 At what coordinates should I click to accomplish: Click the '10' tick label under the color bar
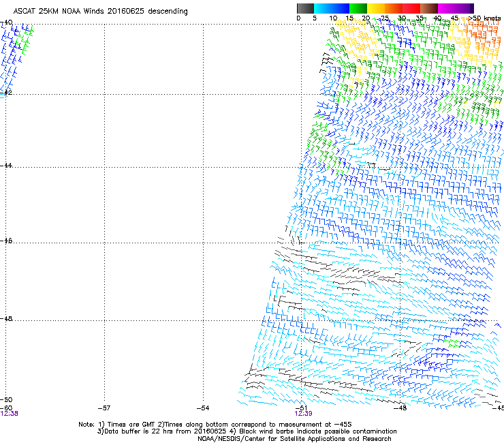tap(333, 18)
